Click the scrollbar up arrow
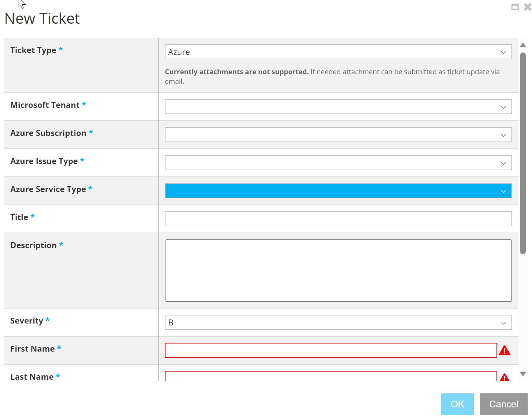Image resolution: width=532 pixels, height=418 pixels. [x=523, y=45]
